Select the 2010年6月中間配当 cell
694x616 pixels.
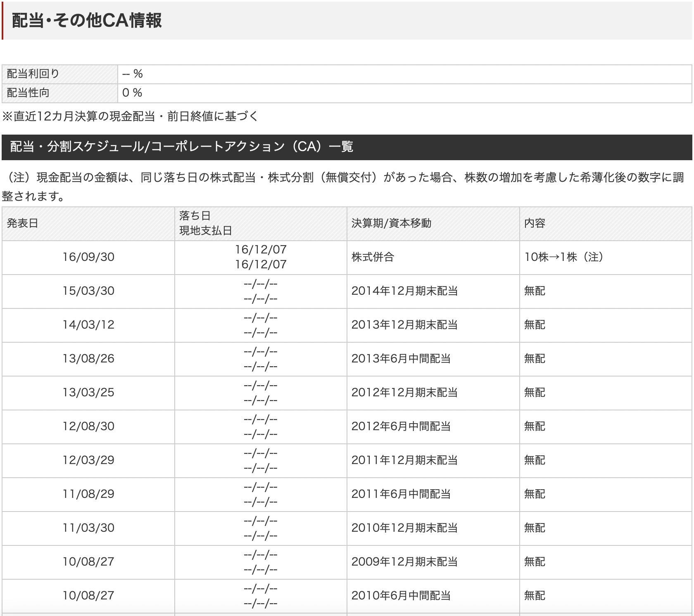tap(433, 596)
